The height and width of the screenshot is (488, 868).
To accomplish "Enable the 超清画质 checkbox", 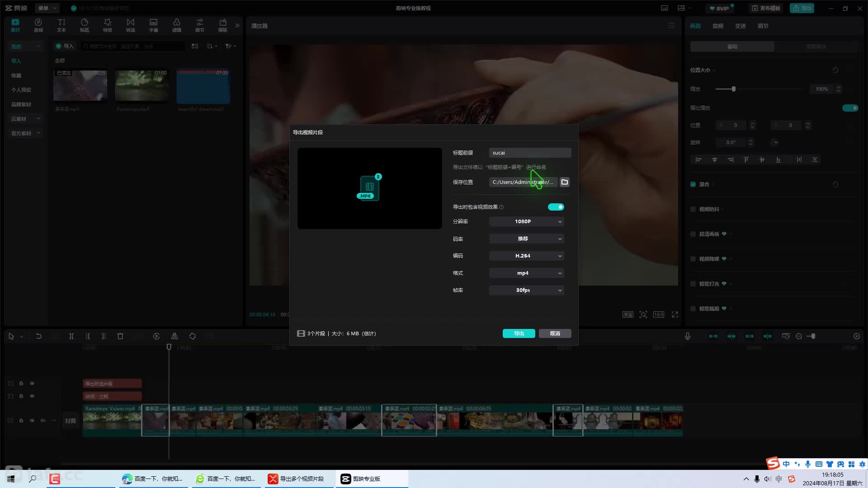I will (693, 234).
